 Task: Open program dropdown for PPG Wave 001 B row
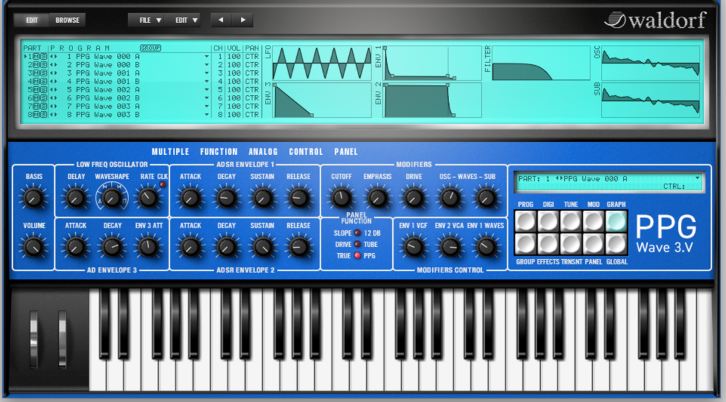click(x=207, y=82)
